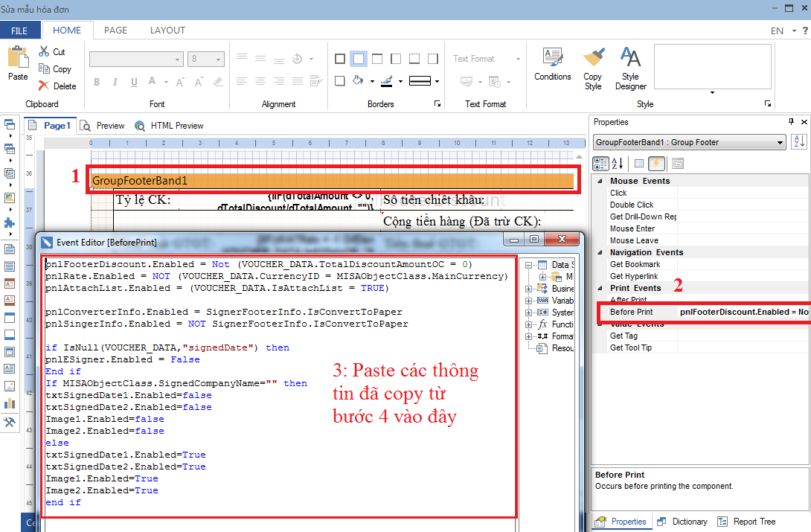Open the Text Format combo box
Image resolution: width=811 pixels, height=532 pixels.
487,59
